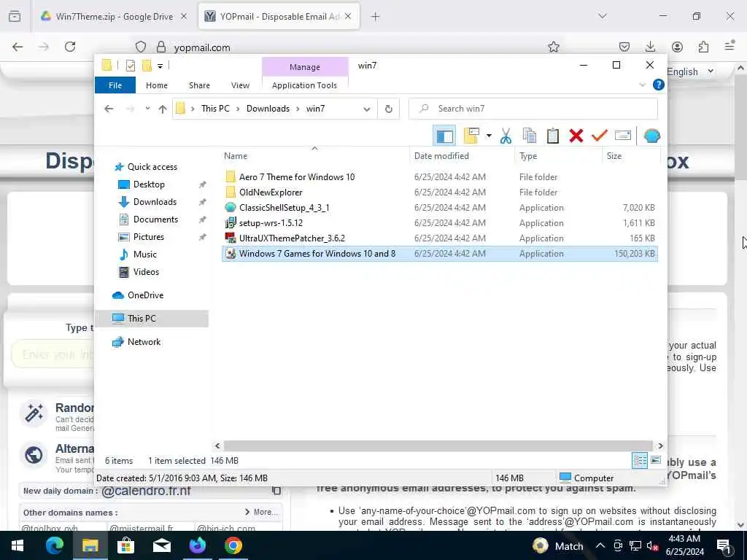The width and height of the screenshot is (747, 560).
Task: Open OneDrive in navigation pane
Action: tap(145, 295)
